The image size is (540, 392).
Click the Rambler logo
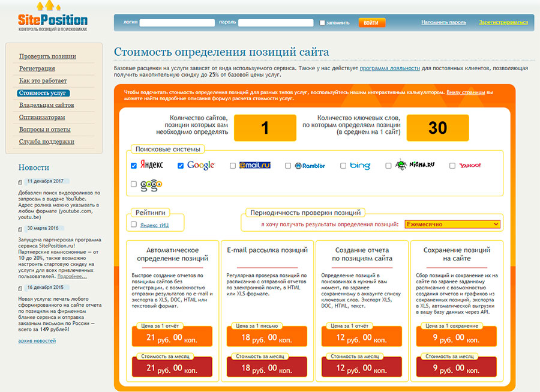310,166
